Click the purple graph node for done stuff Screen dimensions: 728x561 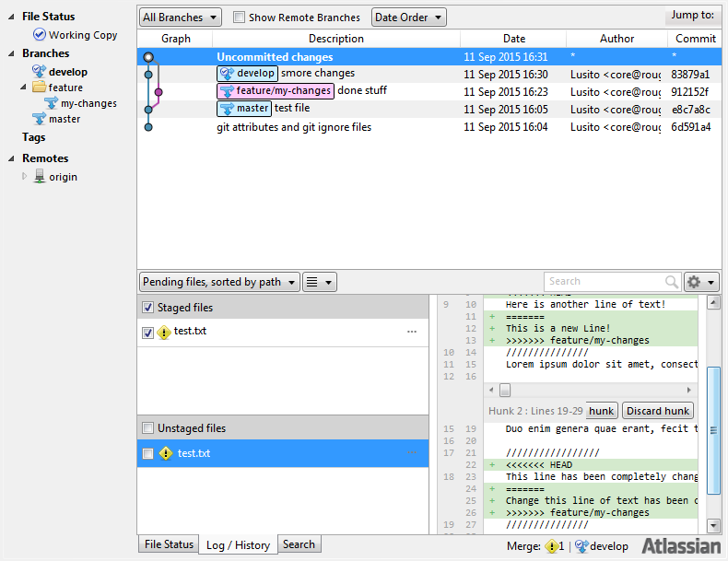point(159,92)
